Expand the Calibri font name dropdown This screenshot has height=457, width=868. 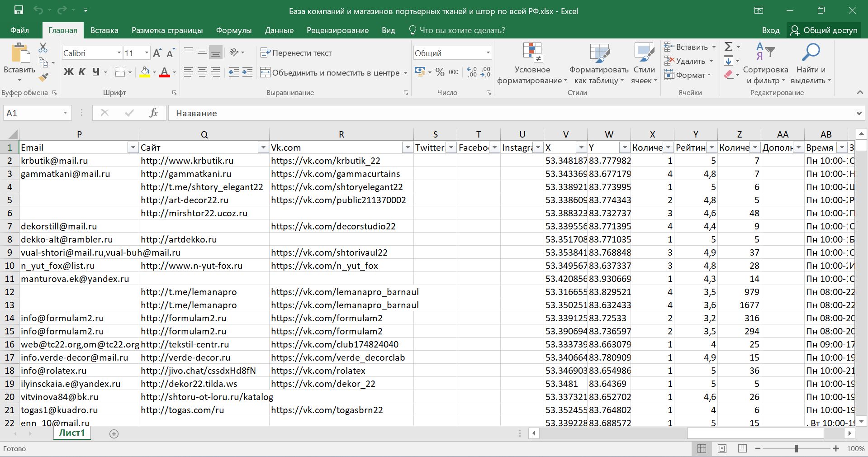[119, 53]
